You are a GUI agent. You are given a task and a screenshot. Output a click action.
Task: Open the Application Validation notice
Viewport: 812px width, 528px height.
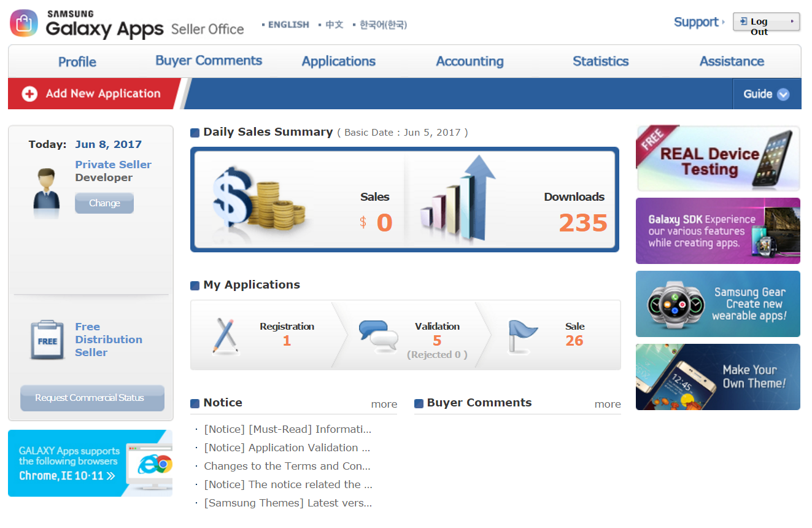(x=287, y=448)
